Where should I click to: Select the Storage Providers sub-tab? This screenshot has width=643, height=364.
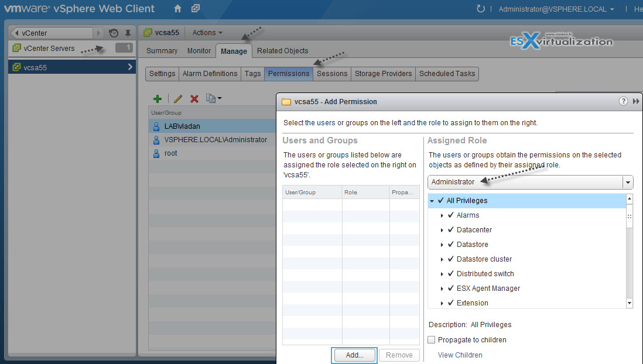click(x=383, y=74)
